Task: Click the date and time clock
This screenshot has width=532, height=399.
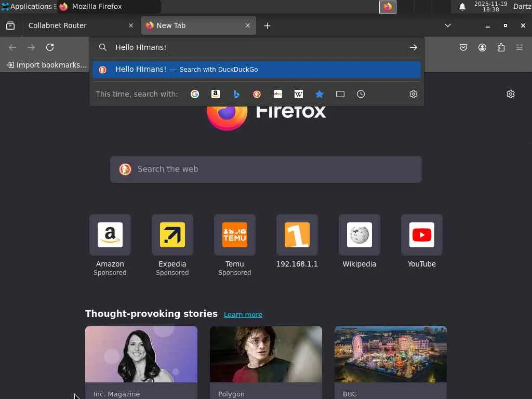Action: pyautogui.click(x=490, y=7)
